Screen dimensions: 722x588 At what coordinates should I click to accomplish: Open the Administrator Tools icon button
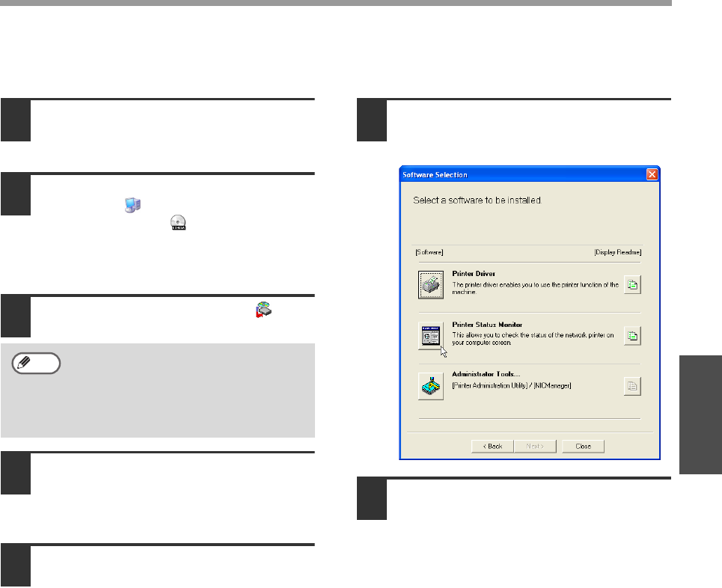coord(430,386)
